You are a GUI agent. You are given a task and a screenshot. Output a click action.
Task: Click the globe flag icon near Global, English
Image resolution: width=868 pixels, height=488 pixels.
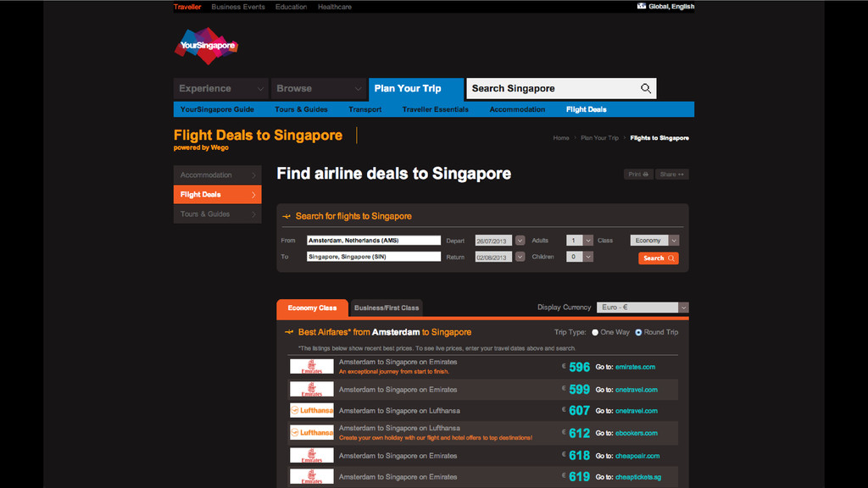[641, 6]
